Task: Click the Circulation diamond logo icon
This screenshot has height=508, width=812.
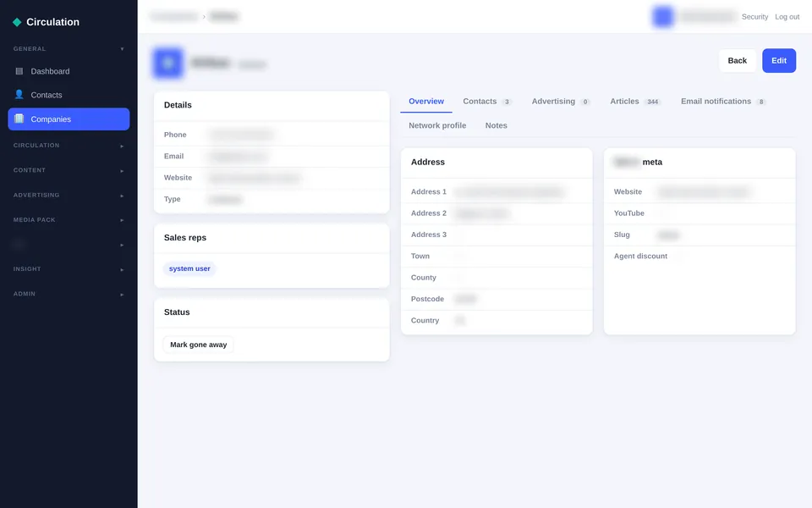Action: 17,22
